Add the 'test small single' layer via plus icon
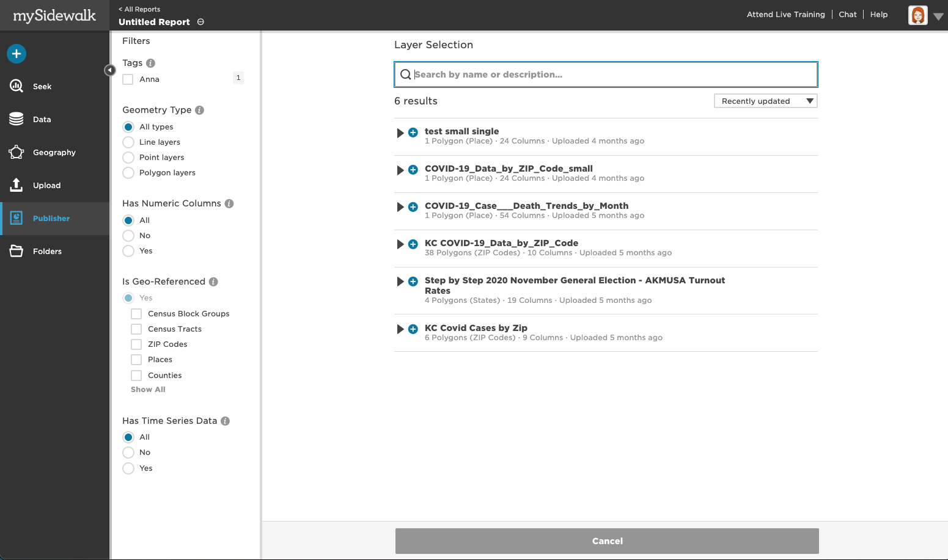This screenshot has width=948, height=560. click(413, 133)
